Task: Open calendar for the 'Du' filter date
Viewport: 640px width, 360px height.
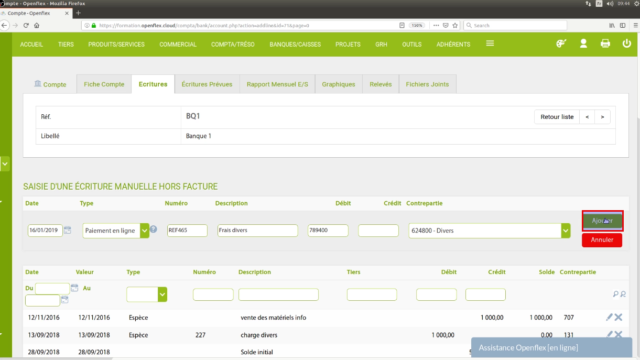Action: 74,288
